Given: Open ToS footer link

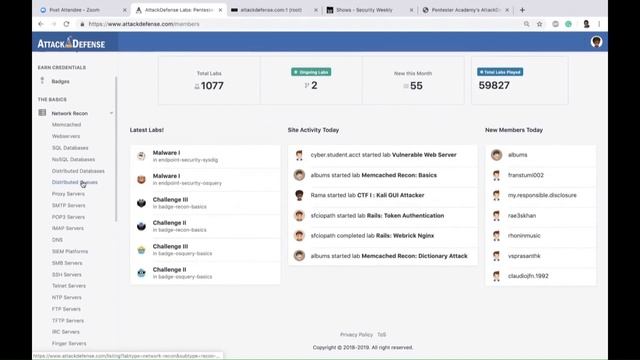Looking at the screenshot, I should pyautogui.click(x=382, y=334).
